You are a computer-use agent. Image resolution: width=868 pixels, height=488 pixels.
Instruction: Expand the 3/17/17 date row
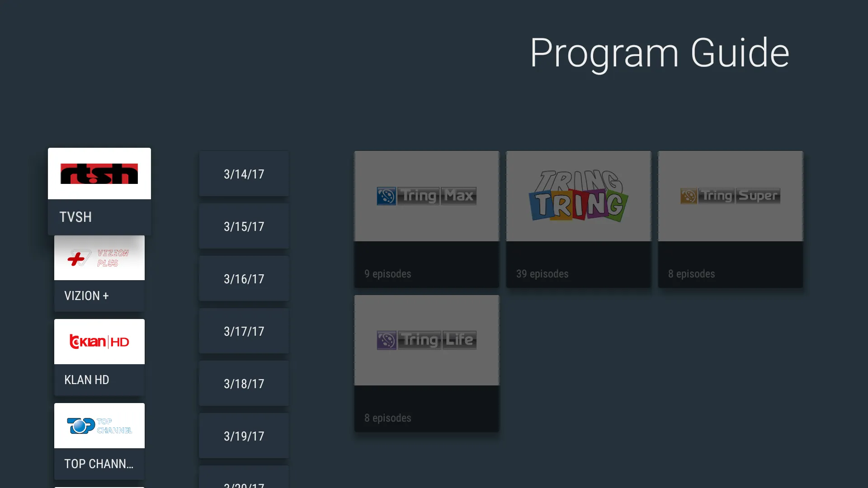(243, 331)
